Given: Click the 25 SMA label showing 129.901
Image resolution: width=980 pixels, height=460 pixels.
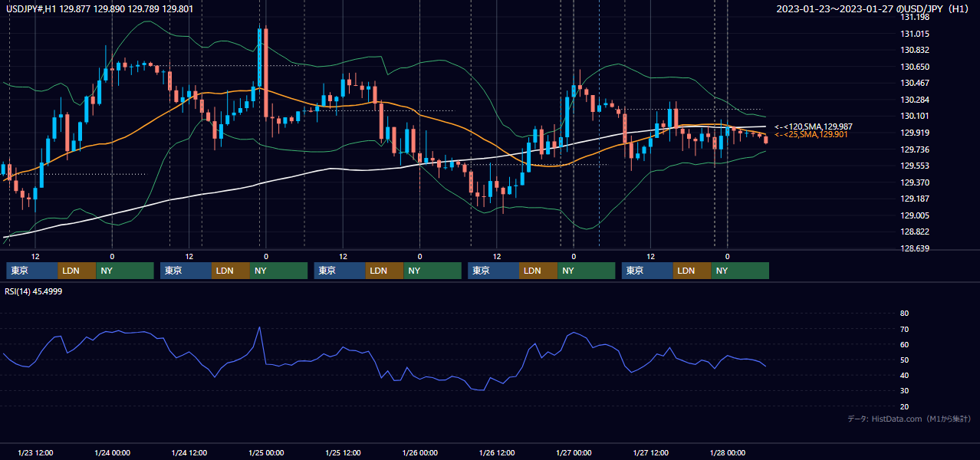Looking at the screenshot, I should [811, 135].
